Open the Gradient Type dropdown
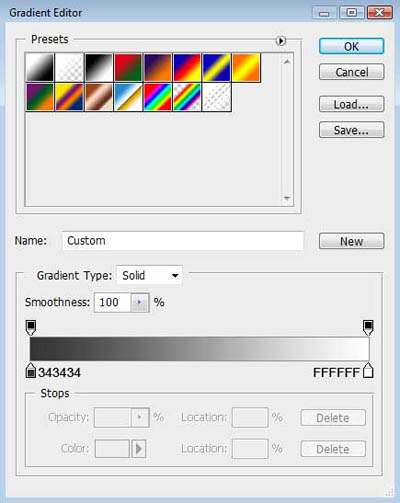This screenshot has height=503, width=400. click(149, 275)
